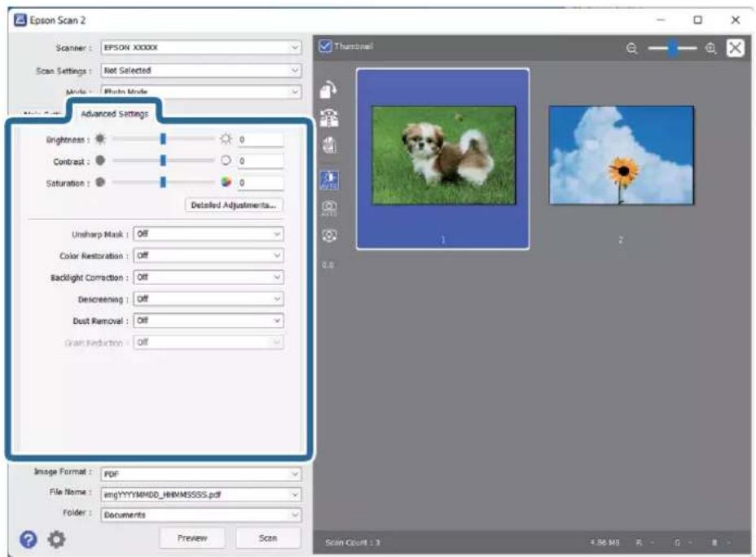Click the bright sun icon beside Brightness
The width and height of the screenshot is (756, 557).
point(226,139)
